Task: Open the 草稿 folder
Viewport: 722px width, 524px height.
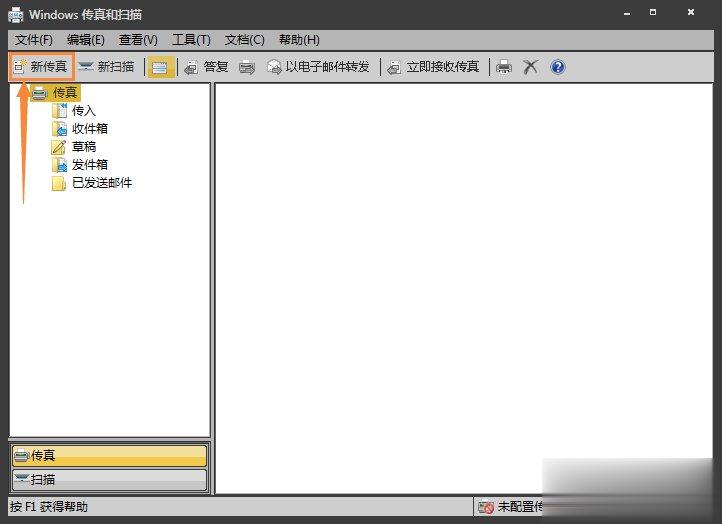Action: click(74, 146)
